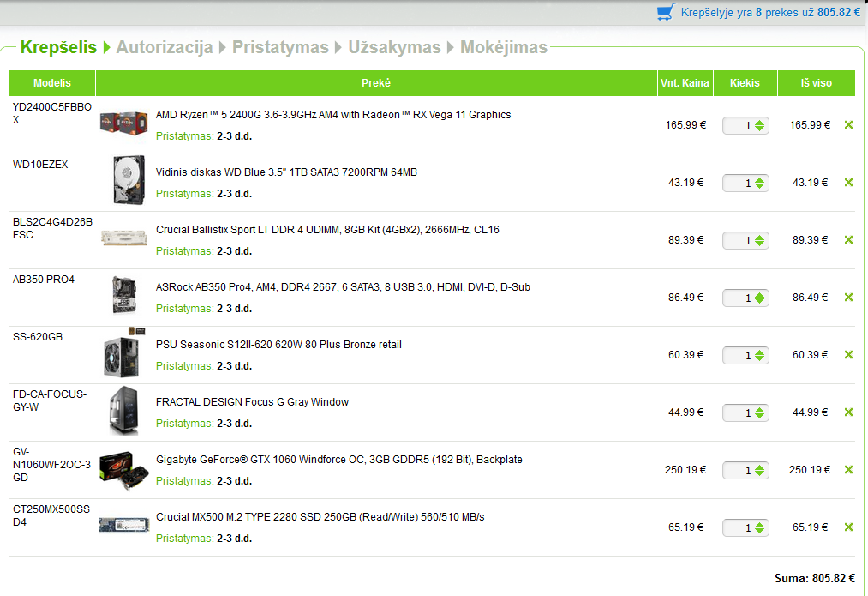Remove AMD Ryzen 5 2400G from cart
Image resolution: width=868 pixels, height=596 pixels.
click(848, 125)
